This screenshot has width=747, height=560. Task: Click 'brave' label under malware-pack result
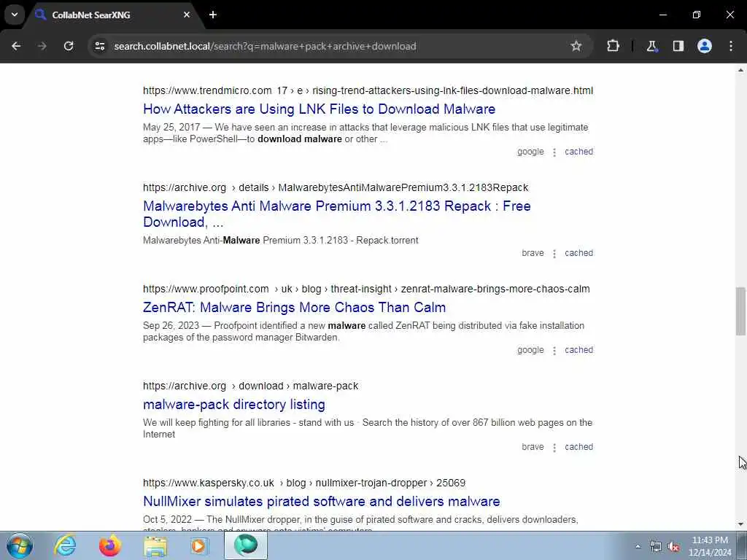(533, 447)
